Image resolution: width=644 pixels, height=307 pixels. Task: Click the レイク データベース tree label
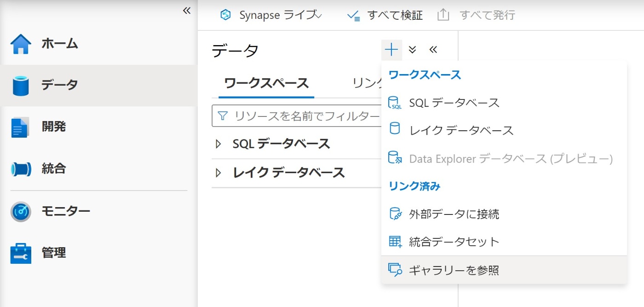289,173
